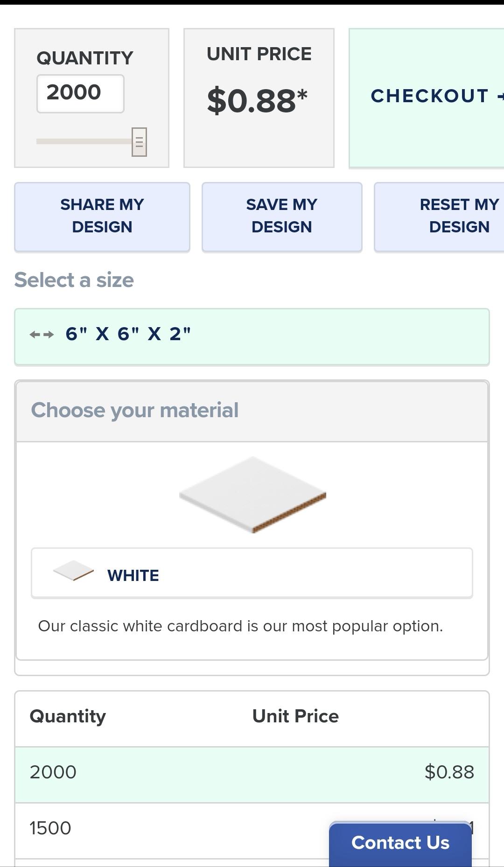This screenshot has height=867, width=504.
Task: Click the Quantity column header in pricing table
Action: point(68,716)
